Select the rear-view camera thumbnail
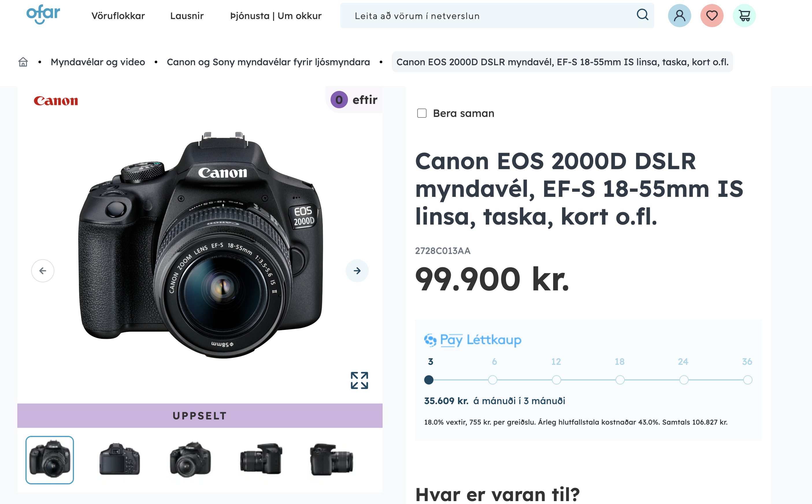 (x=119, y=459)
